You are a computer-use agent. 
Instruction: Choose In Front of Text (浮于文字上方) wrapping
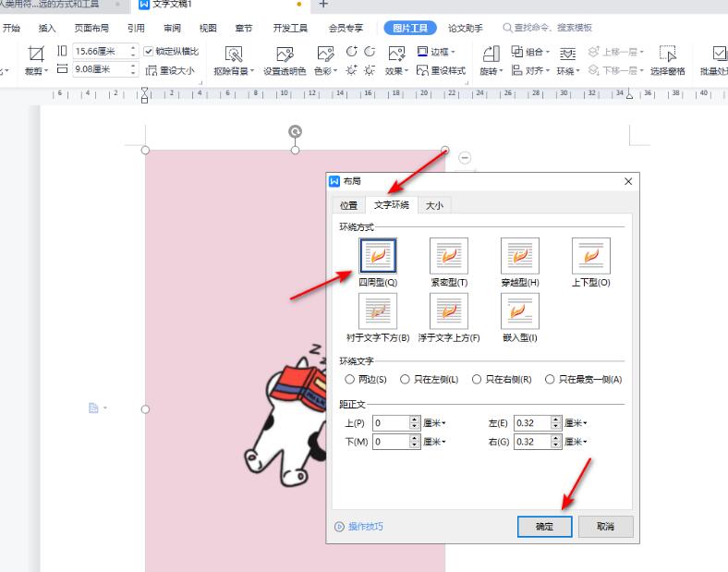[x=449, y=311]
